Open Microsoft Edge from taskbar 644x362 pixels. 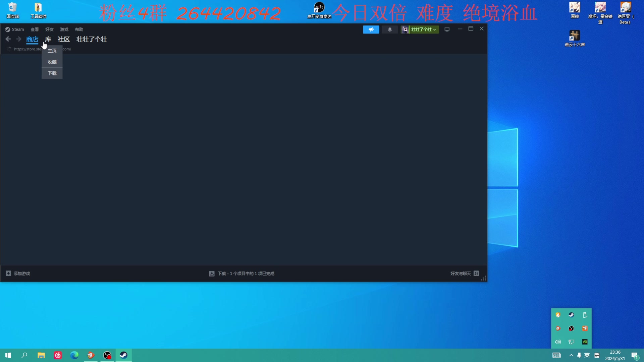[74, 355]
